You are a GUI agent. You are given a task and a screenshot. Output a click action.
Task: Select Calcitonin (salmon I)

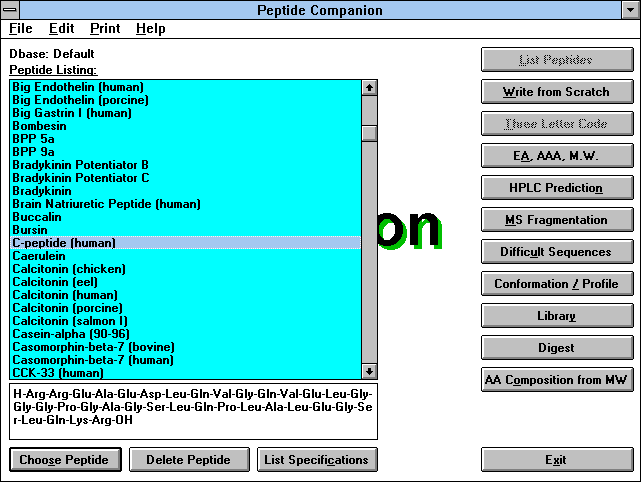pos(186,321)
